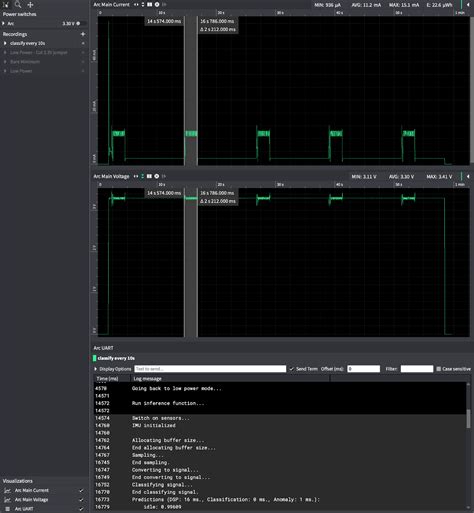Toggle the Send Term checkbox
Viewport: 474px width, 513px height.
pos(292,369)
